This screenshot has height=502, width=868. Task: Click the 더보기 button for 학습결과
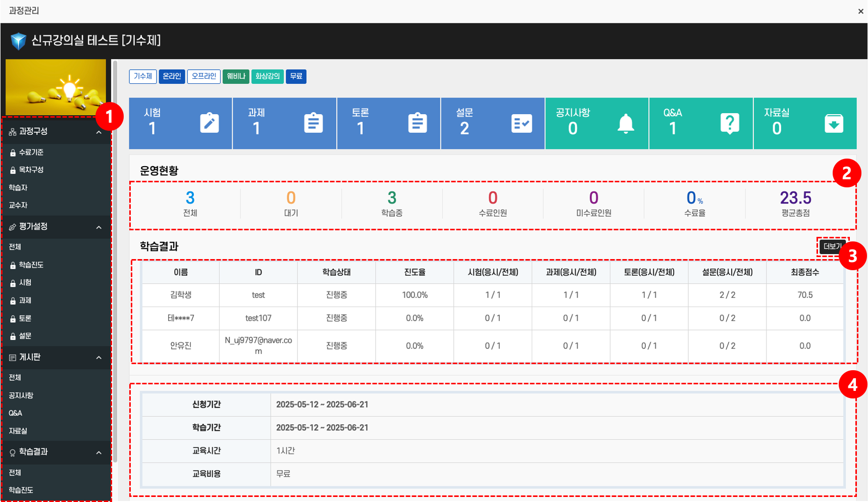tap(831, 246)
